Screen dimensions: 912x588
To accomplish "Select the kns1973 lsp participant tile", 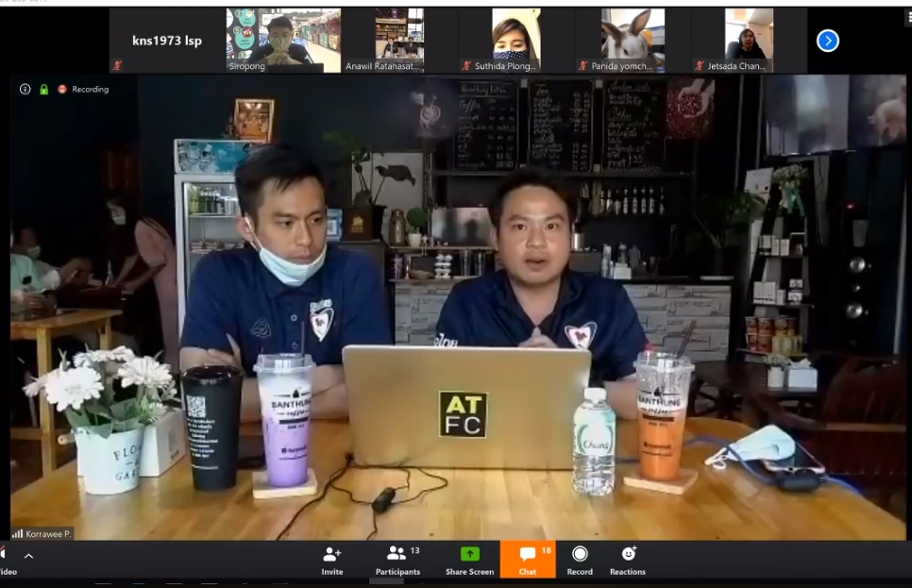I will [167, 41].
